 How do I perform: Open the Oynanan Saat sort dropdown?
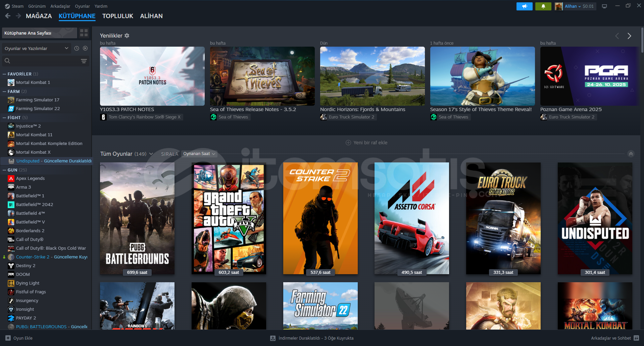pyautogui.click(x=199, y=154)
